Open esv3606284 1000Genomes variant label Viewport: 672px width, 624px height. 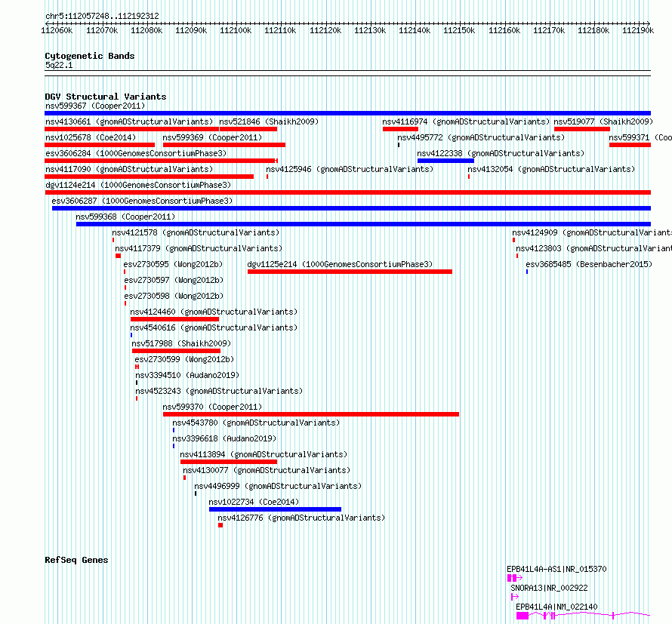[136, 153]
